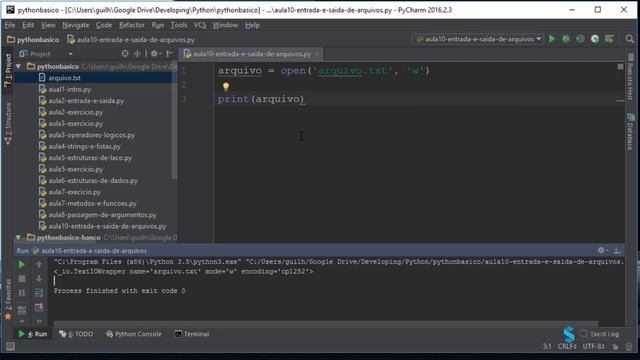Screen dimensions: 640x360
Task: Start the Debug button next to Run
Action: (566, 39)
